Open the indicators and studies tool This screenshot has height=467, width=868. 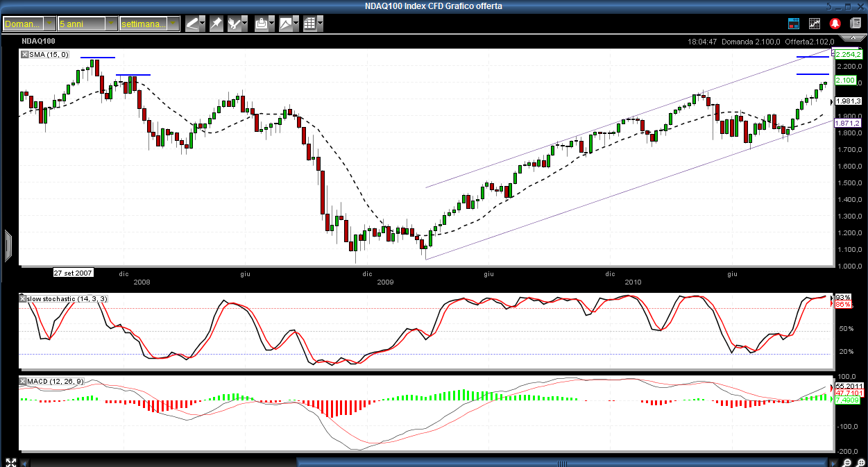[235, 24]
